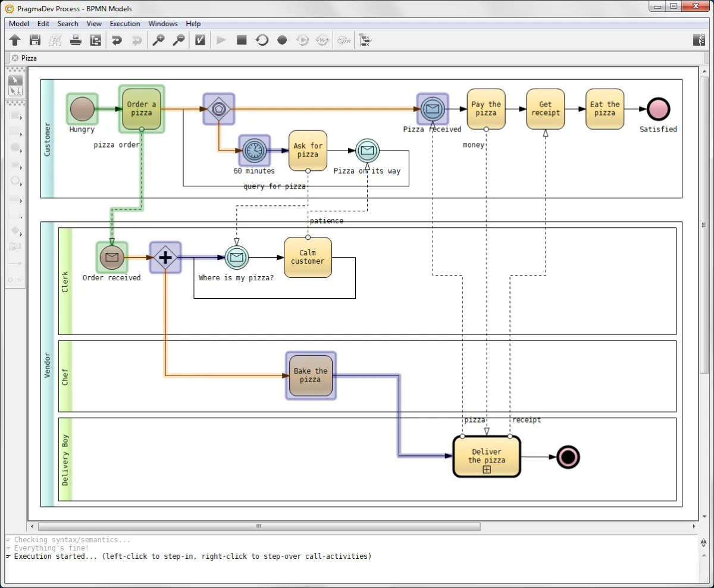Click the panel icon at far right of toolbar
The image size is (714, 588).
[699, 40]
